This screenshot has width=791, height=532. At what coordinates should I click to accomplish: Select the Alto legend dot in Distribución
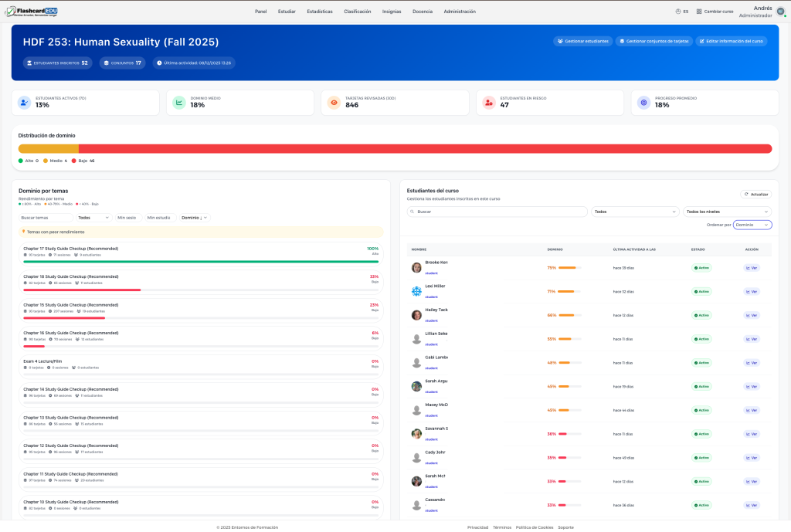click(x=19, y=161)
